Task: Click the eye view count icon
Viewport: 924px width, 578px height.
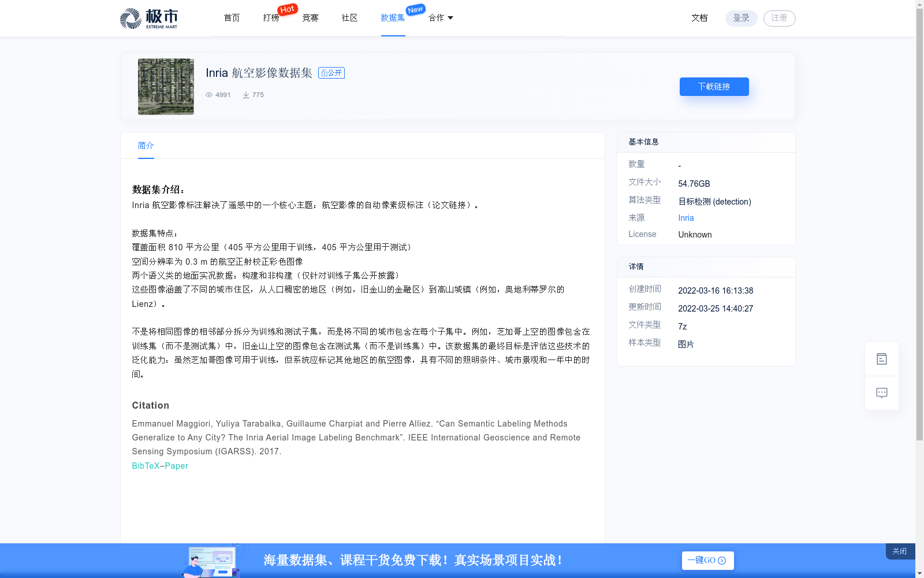Action: pyautogui.click(x=209, y=95)
